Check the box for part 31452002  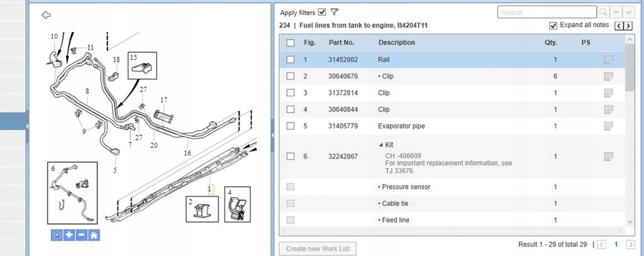(x=291, y=60)
